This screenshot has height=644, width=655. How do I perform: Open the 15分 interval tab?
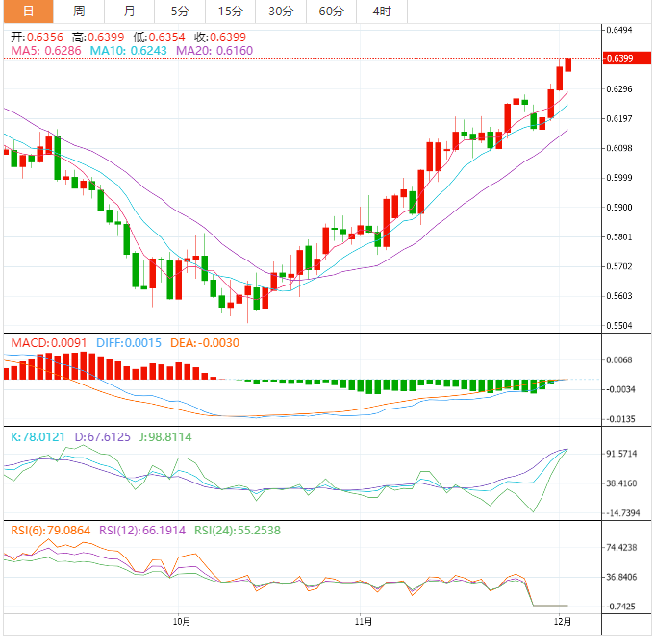click(x=231, y=12)
